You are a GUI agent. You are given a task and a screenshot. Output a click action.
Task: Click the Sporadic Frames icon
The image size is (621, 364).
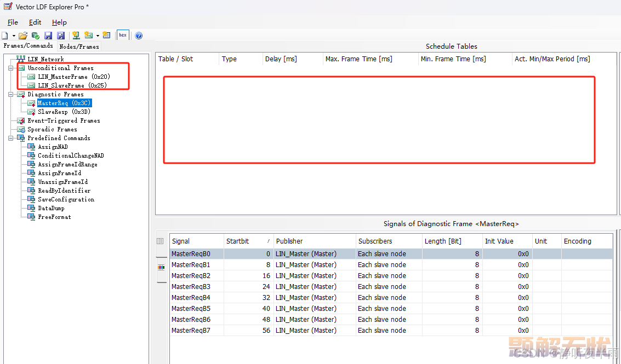[x=21, y=129]
